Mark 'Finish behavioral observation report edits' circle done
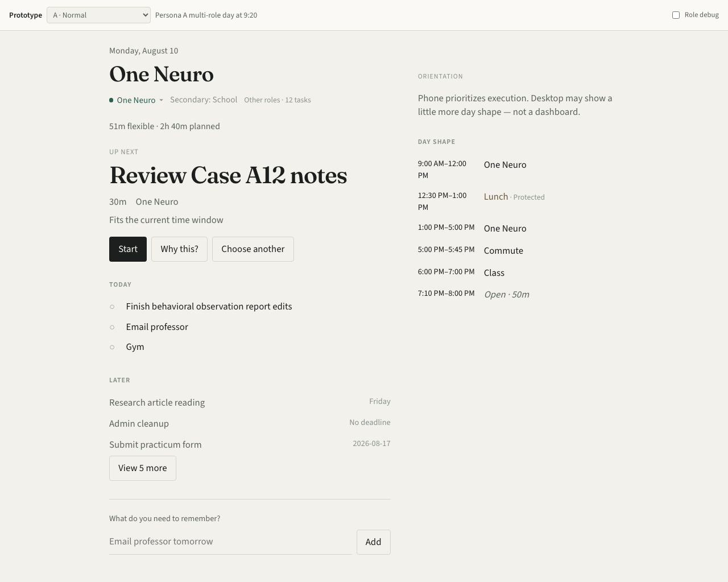The width and height of the screenshot is (728, 582). click(x=112, y=307)
